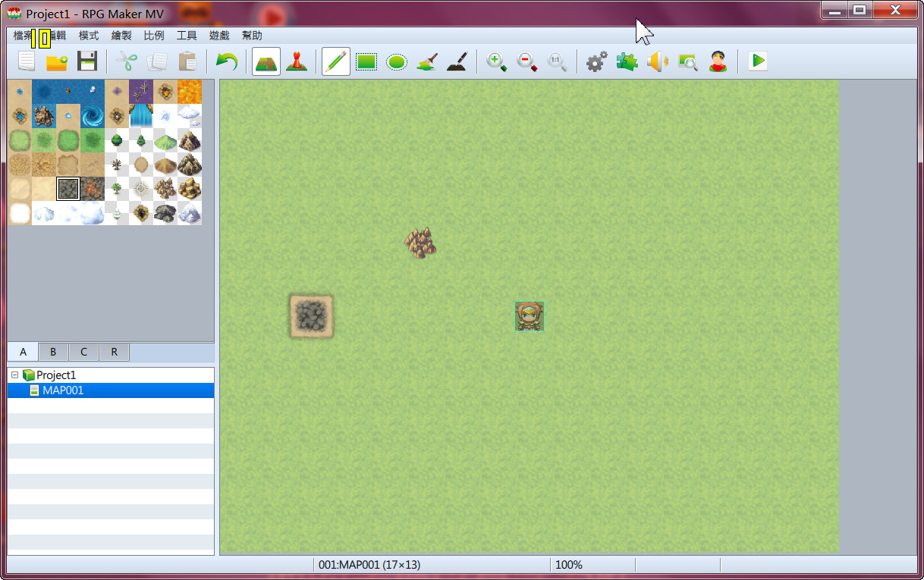Pick the waterfall tile in the palette

tap(141, 116)
